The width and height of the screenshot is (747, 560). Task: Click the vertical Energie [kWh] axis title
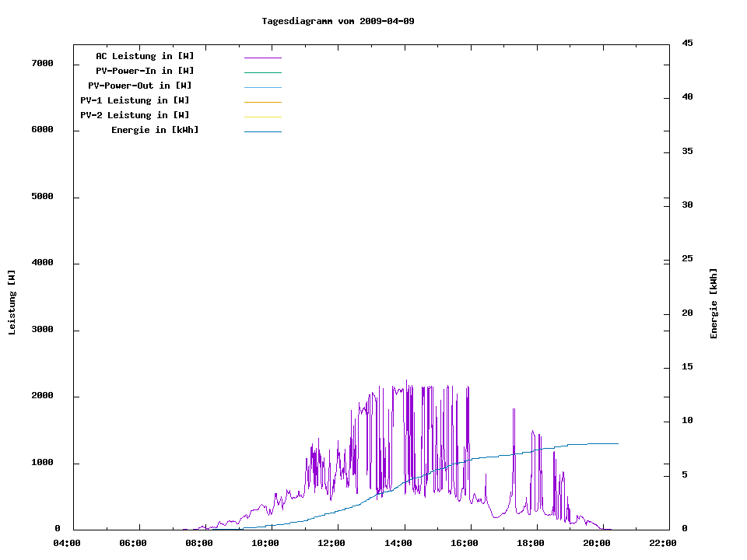[714, 303]
